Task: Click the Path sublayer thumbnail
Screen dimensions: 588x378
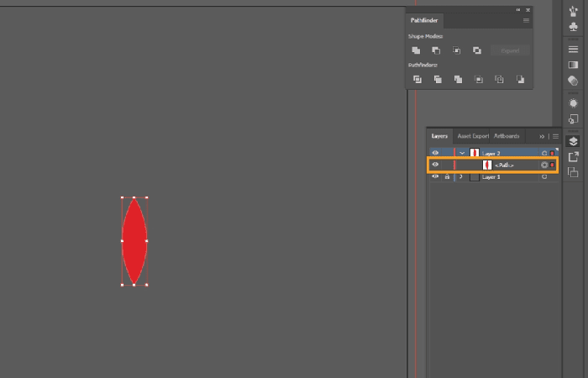Action: 487,165
